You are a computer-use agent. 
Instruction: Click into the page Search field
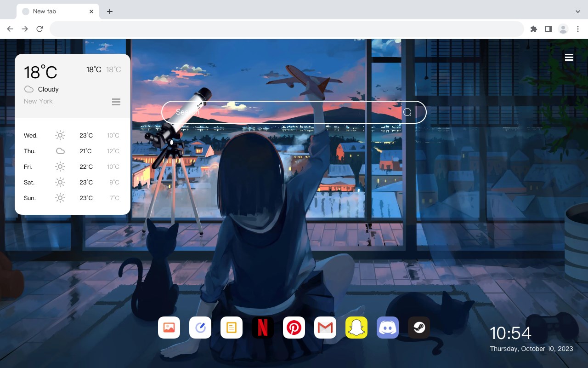point(294,112)
